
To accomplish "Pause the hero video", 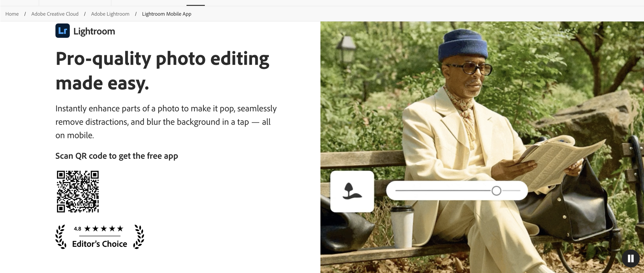I will 631,258.
